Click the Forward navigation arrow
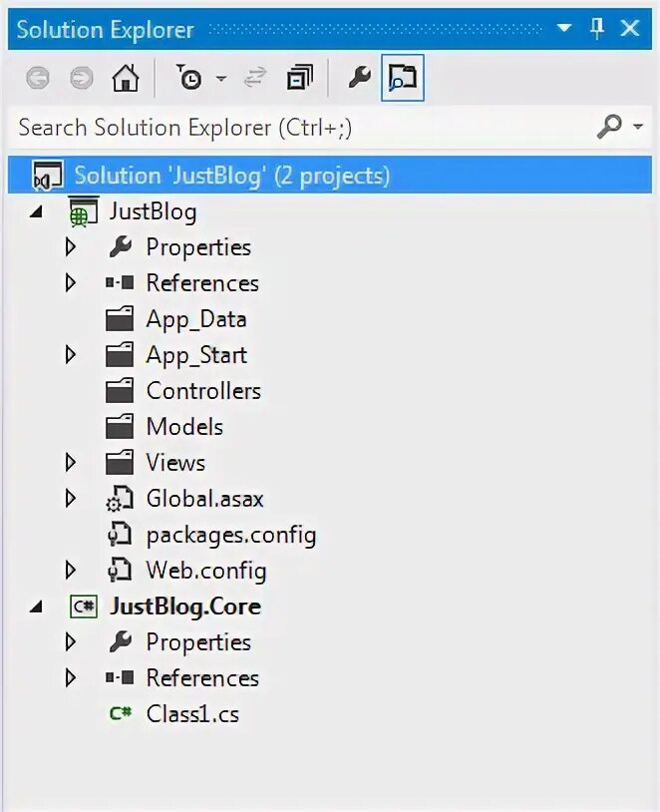 coord(82,79)
